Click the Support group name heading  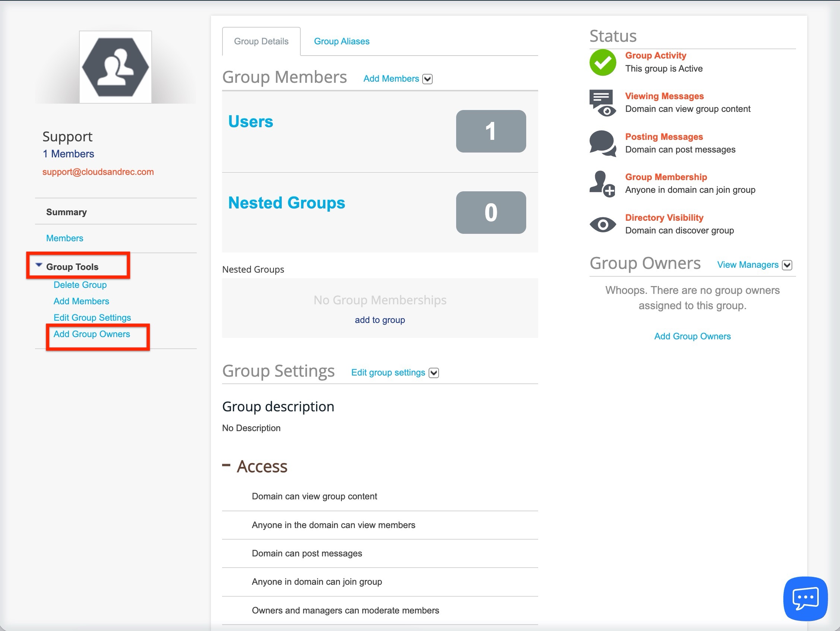pyautogui.click(x=67, y=137)
